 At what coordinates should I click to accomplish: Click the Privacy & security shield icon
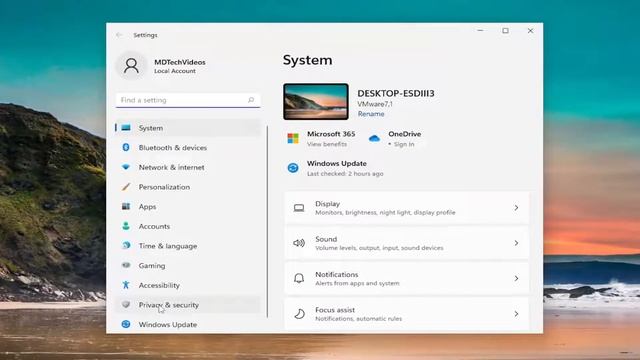click(x=126, y=304)
